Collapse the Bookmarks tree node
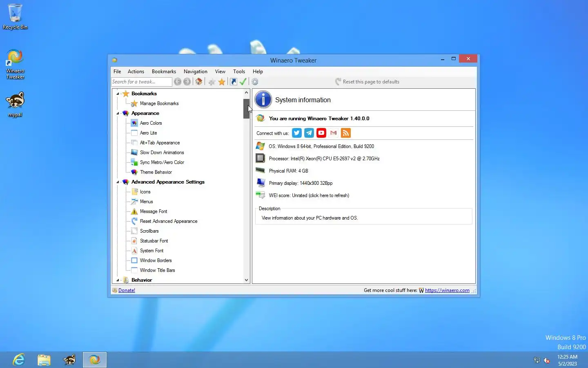588x368 pixels. [118, 94]
